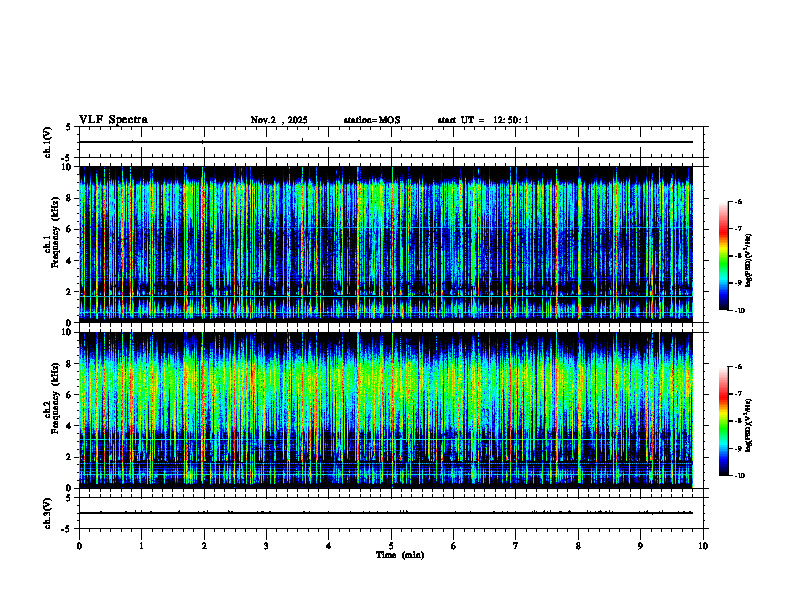792x612 pixels.
Task: Click the "ch.3(V)" axis label
Action: [48, 513]
